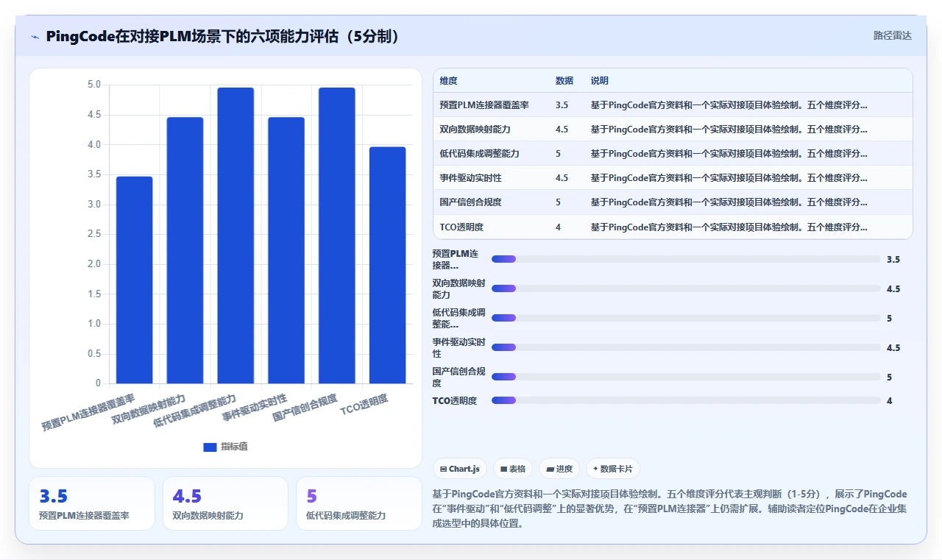942x560 pixels.
Task: Click the chart title PingCode在对接PLM场景下的六项能力评估
Action: pyautogui.click(x=224, y=36)
